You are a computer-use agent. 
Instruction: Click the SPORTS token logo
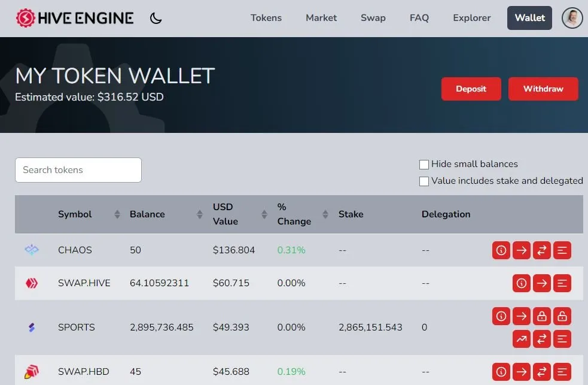point(32,328)
